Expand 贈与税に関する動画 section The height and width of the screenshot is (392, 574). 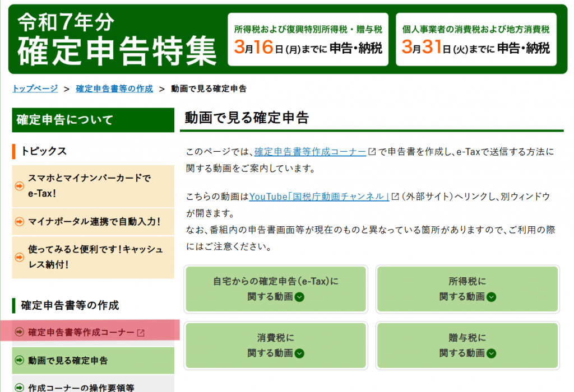coord(467,346)
